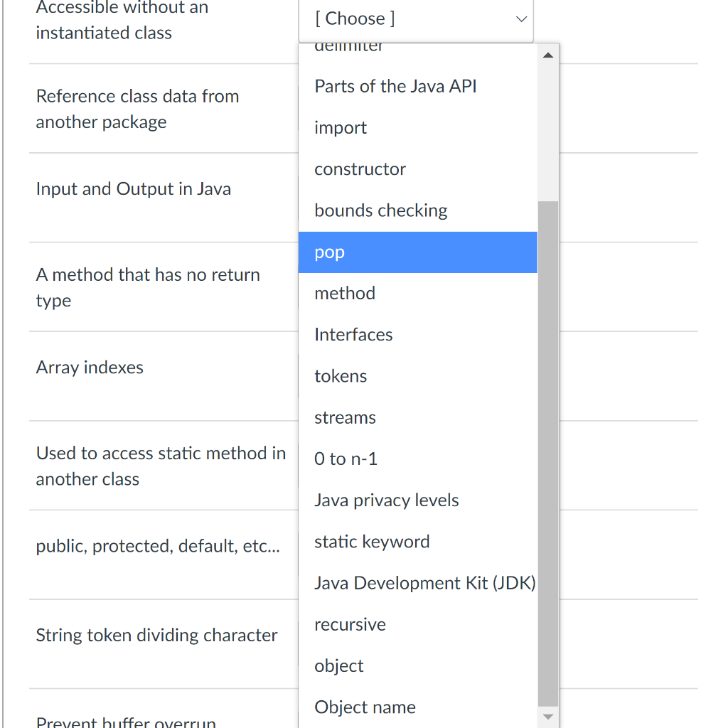Select "Parts of the Java API"
Viewport: 701px width, 728px height.
pyautogui.click(x=395, y=86)
